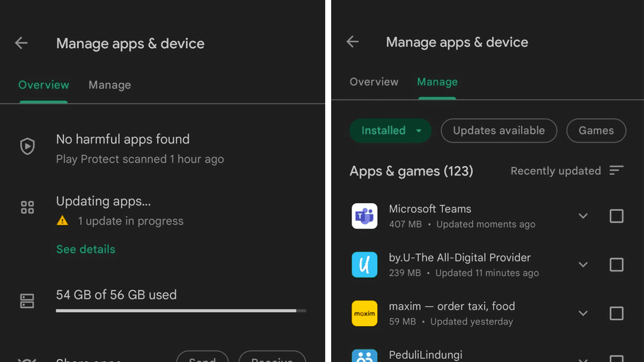Filter by Games chip
Screen dimensions: 644x362
pyautogui.click(x=596, y=130)
